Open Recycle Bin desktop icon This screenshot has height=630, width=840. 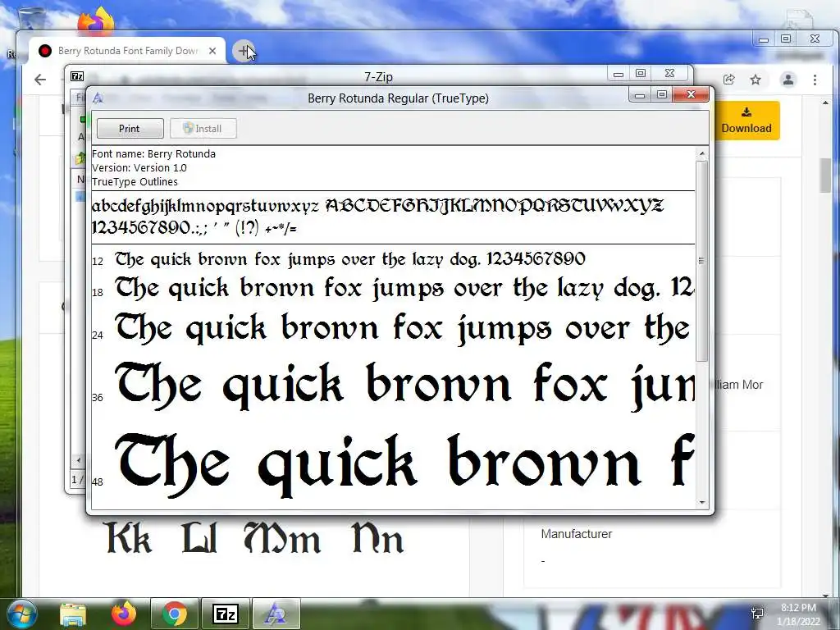30,16
